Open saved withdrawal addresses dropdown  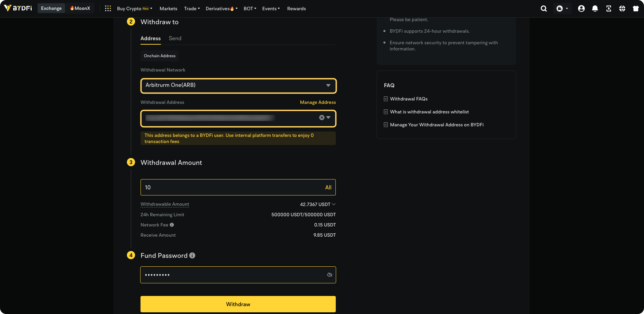coord(328,117)
